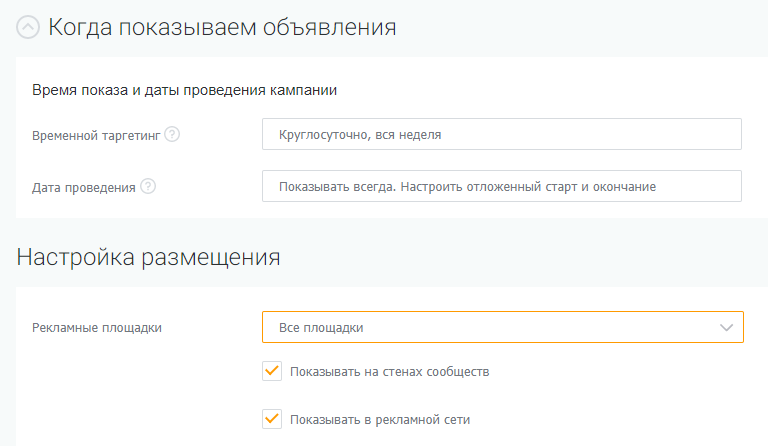
Task: Click the "Настройка размещения" section heading
Action: click(148, 257)
